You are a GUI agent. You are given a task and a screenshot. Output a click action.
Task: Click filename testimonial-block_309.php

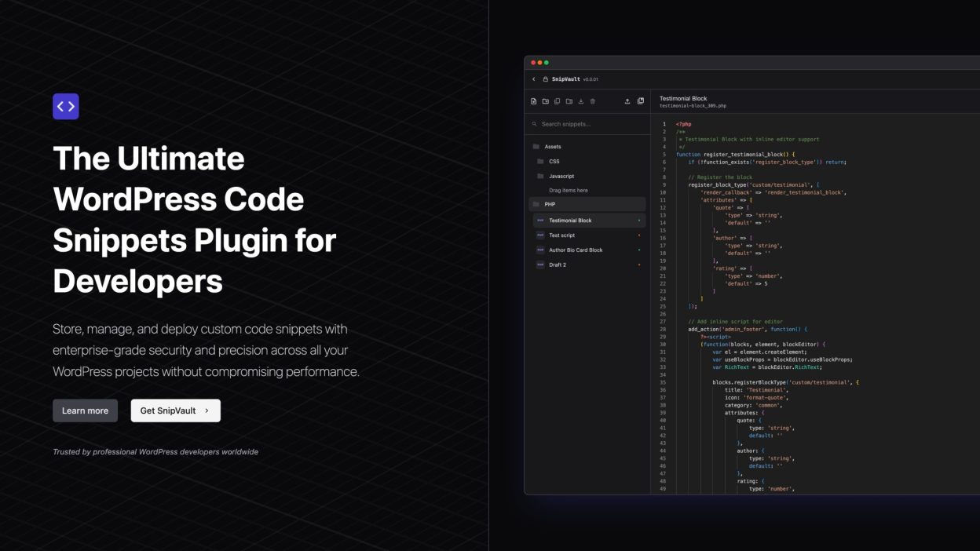(x=693, y=106)
